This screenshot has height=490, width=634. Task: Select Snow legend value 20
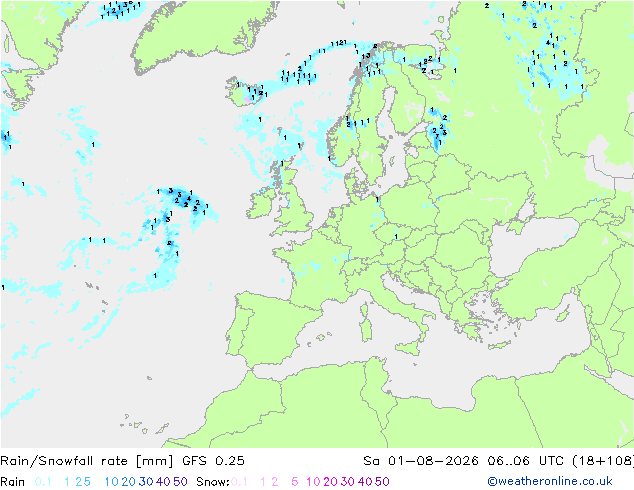pos(330,482)
